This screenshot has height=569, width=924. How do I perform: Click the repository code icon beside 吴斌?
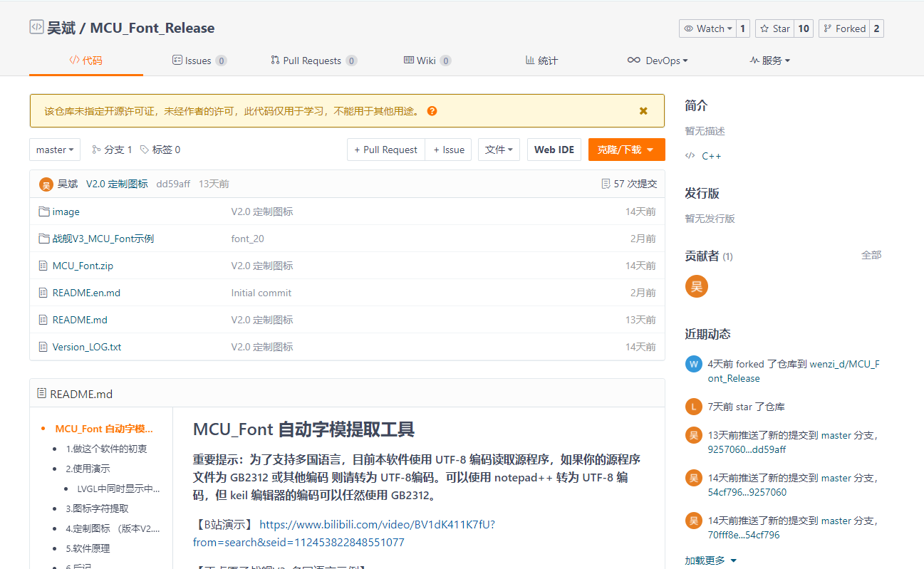coord(36,28)
